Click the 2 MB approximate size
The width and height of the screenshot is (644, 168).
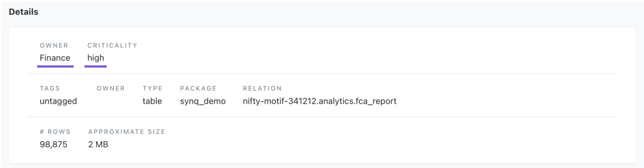coord(98,144)
